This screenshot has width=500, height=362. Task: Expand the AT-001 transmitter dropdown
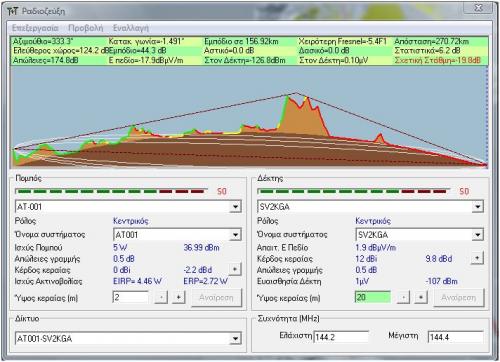point(235,207)
